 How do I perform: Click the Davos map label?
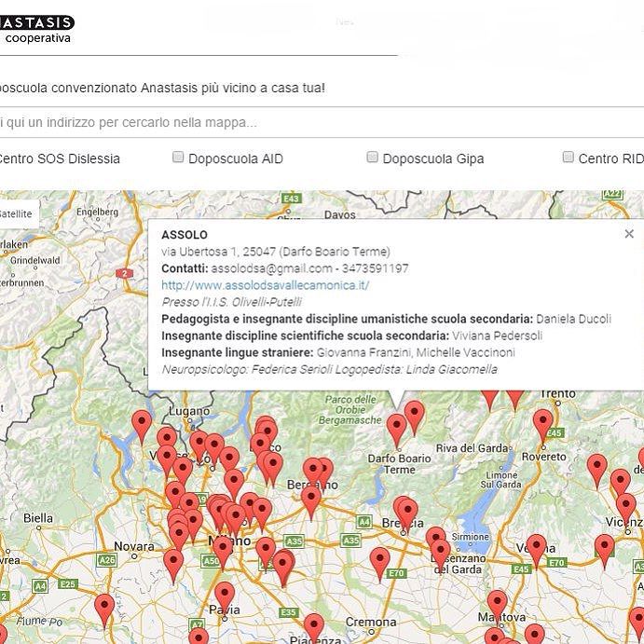pyautogui.click(x=339, y=214)
